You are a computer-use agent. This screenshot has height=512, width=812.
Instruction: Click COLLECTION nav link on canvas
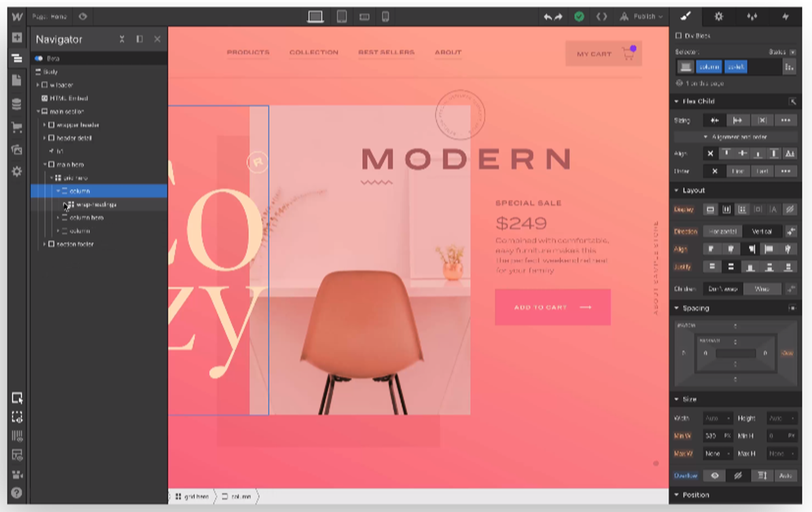pos(314,52)
